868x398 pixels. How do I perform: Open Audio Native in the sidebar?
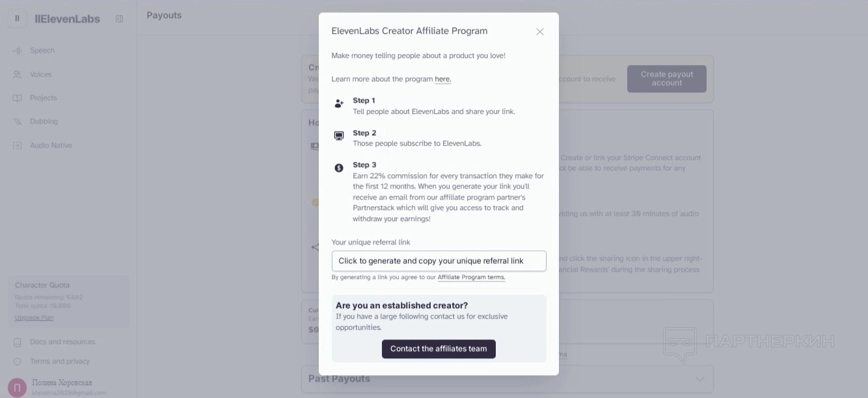(x=50, y=146)
